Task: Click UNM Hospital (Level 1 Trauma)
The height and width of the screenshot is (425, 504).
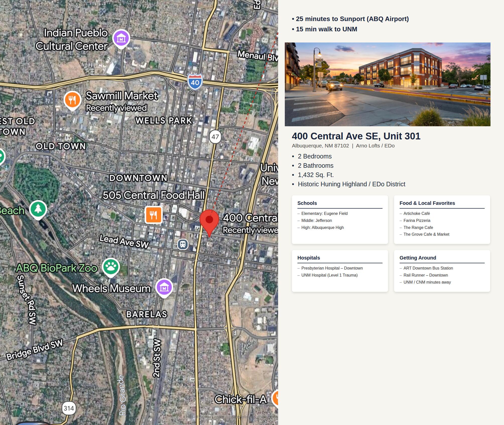Action: (329, 275)
